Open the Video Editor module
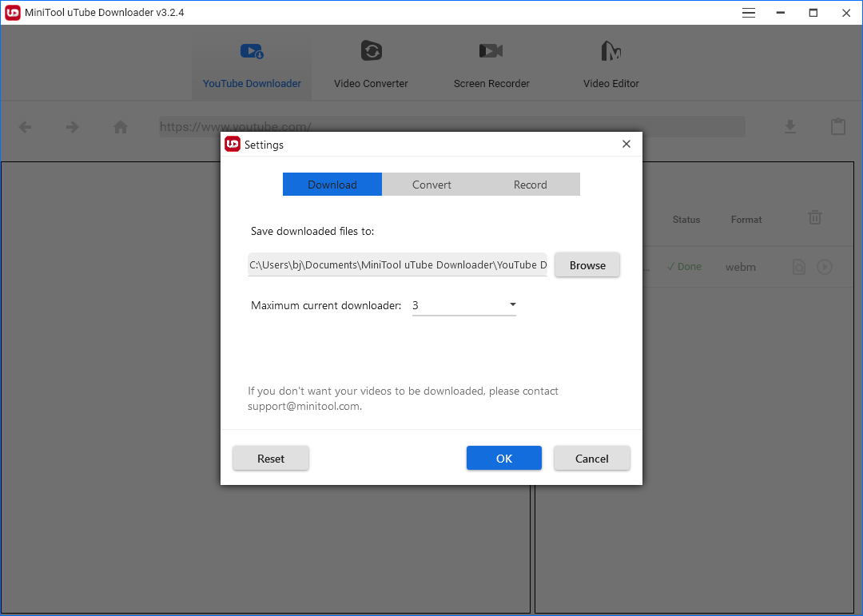This screenshot has height=616, width=863. click(x=610, y=64)
